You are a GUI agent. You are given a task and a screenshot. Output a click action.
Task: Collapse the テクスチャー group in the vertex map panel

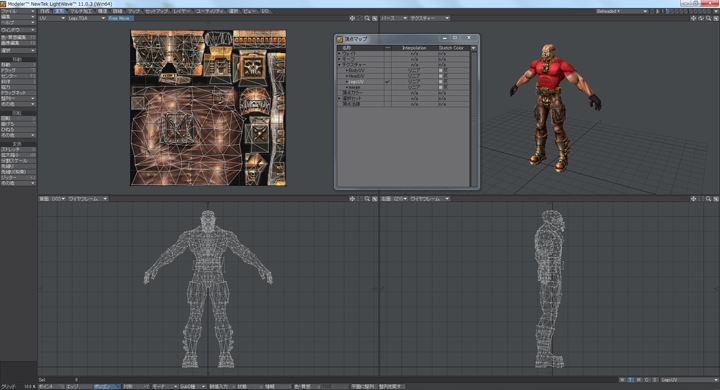click(340, 65)
